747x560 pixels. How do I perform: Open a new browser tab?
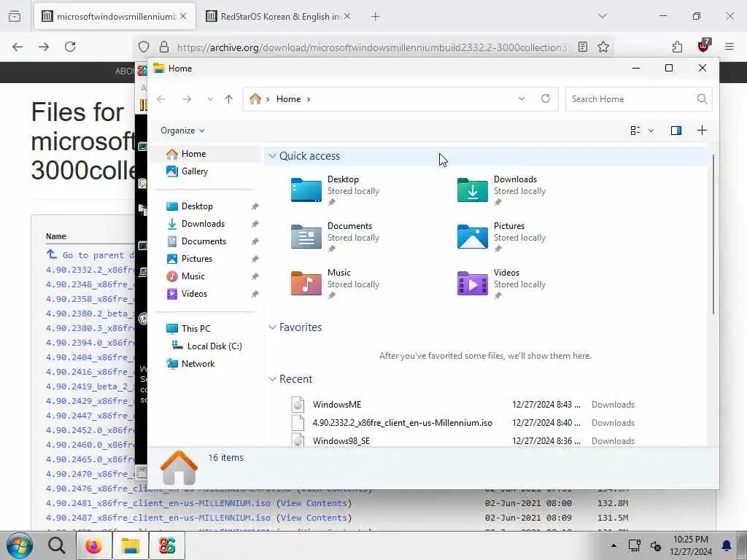[x=376, y=17]
